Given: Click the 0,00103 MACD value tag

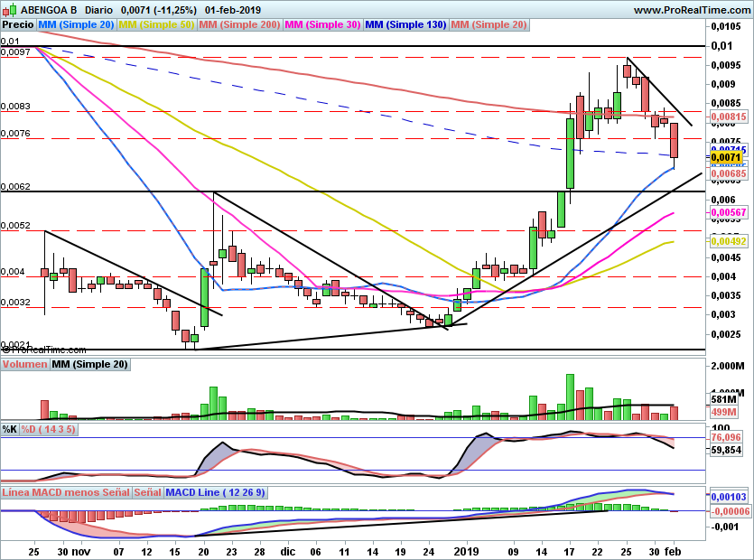Looking at the screenshot, I should pyautogui.click(x=727, y=498).
